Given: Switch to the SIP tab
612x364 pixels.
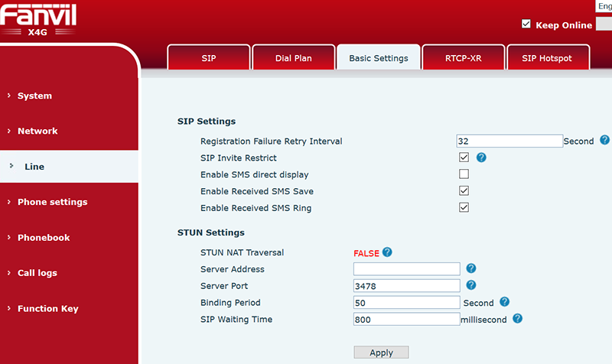Looking at the screenshot, I should pos(209,58).
